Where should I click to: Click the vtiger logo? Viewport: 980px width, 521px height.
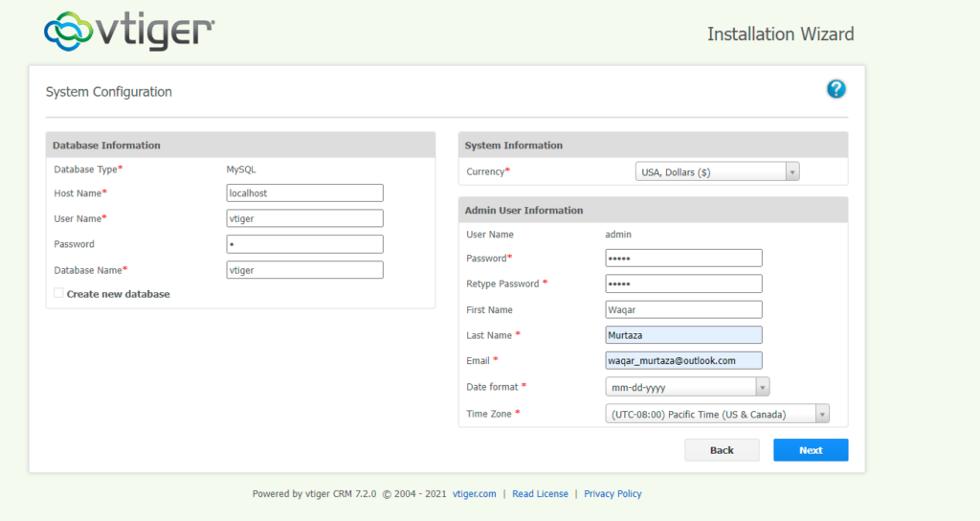pyautogui.click(x=129, y=32)
